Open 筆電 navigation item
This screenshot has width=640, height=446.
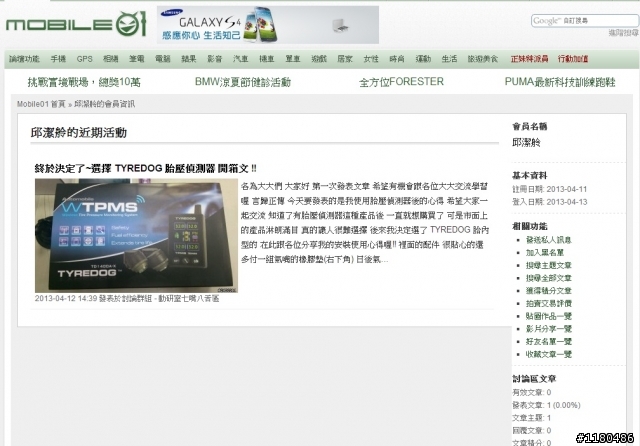136,59
